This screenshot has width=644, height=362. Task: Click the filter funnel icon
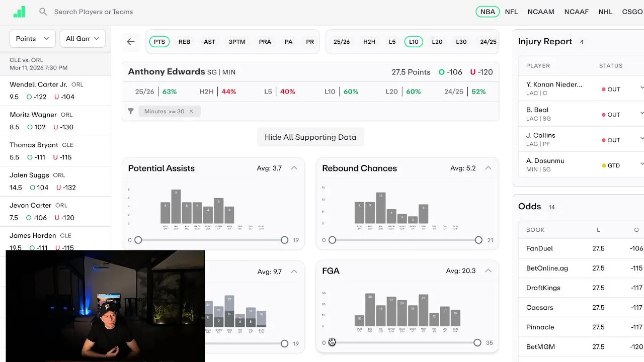point(131,111)
